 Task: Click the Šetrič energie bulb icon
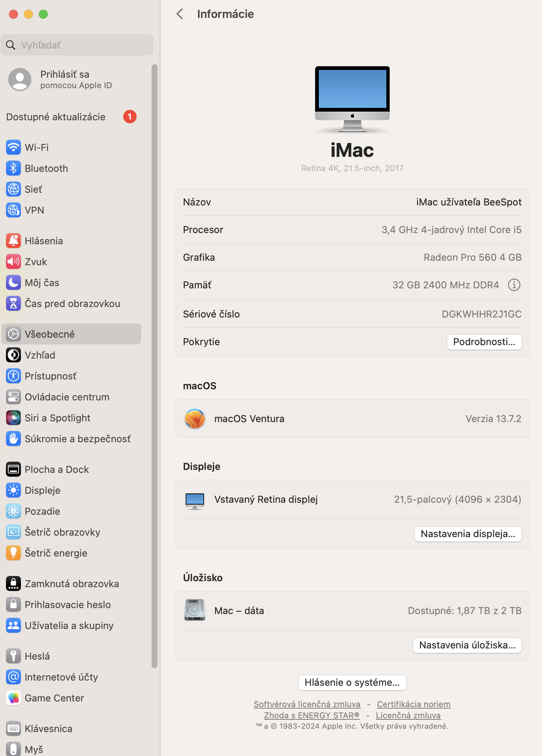13,553
